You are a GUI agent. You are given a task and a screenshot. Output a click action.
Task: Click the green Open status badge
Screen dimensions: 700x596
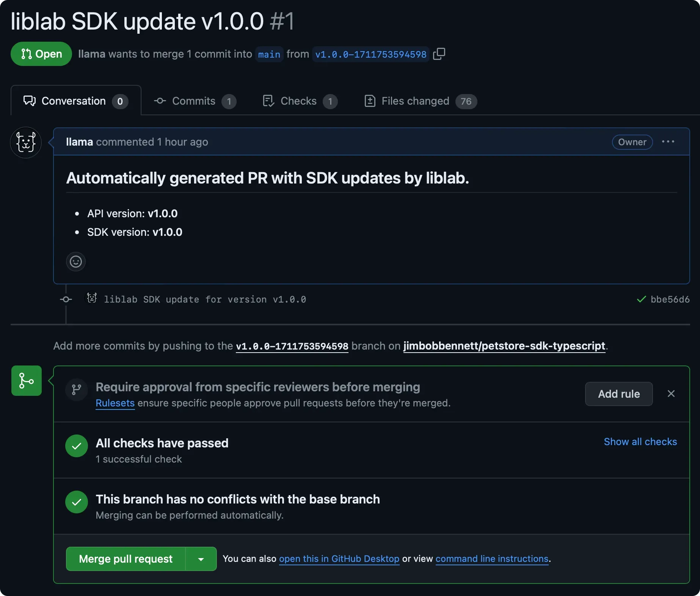coord(41,54)
